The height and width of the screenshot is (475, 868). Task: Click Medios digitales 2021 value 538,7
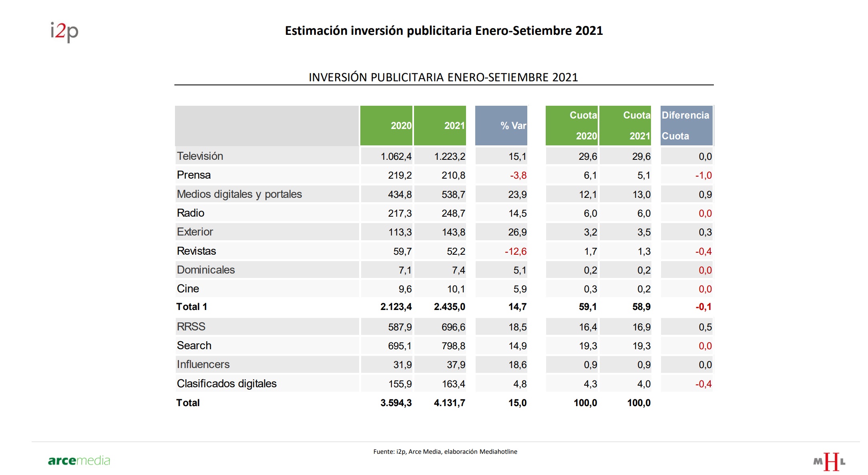coord(453,195)
